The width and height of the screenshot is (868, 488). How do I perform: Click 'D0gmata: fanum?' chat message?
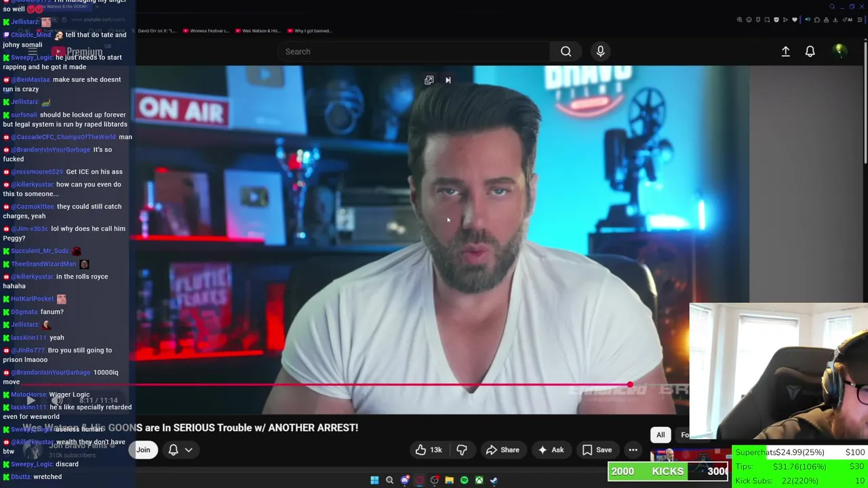(x=33, y=312)
